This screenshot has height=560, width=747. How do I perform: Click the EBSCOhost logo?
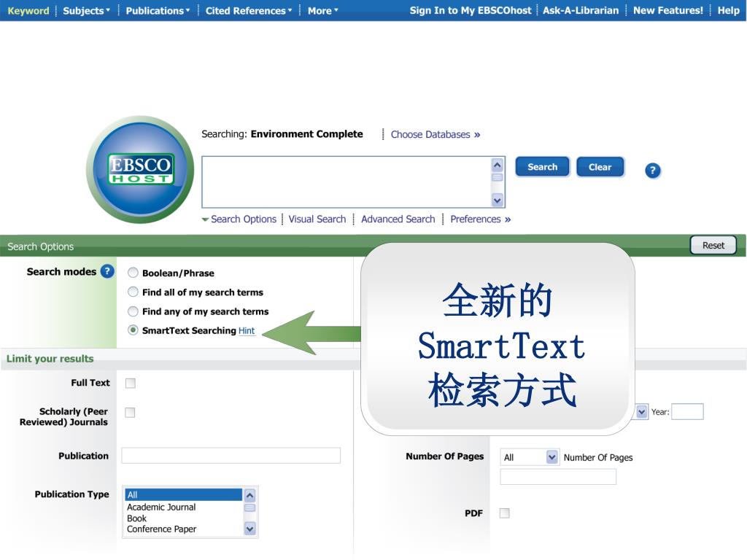(140, 169)
